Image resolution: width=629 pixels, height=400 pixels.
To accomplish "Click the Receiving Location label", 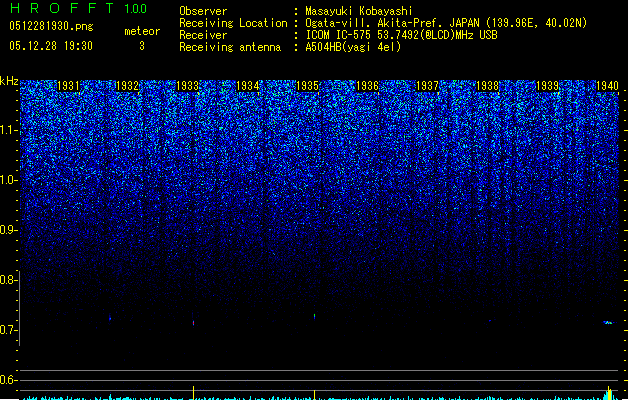I will click(x=233, y=23).
